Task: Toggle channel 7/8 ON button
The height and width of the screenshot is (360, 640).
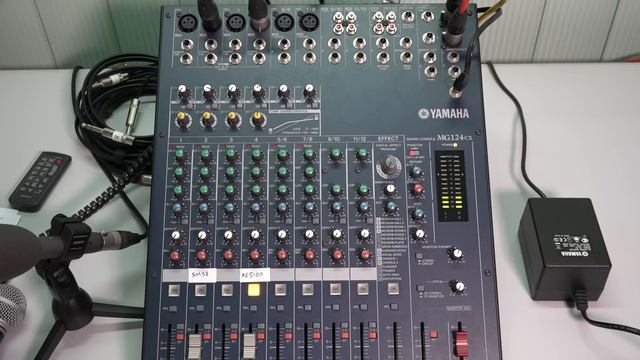Action: [x=308, y=289]
